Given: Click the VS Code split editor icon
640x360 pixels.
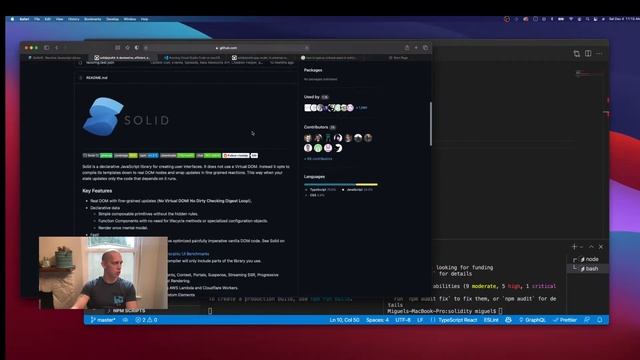Looking at the screenshot, I should point(588,53).
